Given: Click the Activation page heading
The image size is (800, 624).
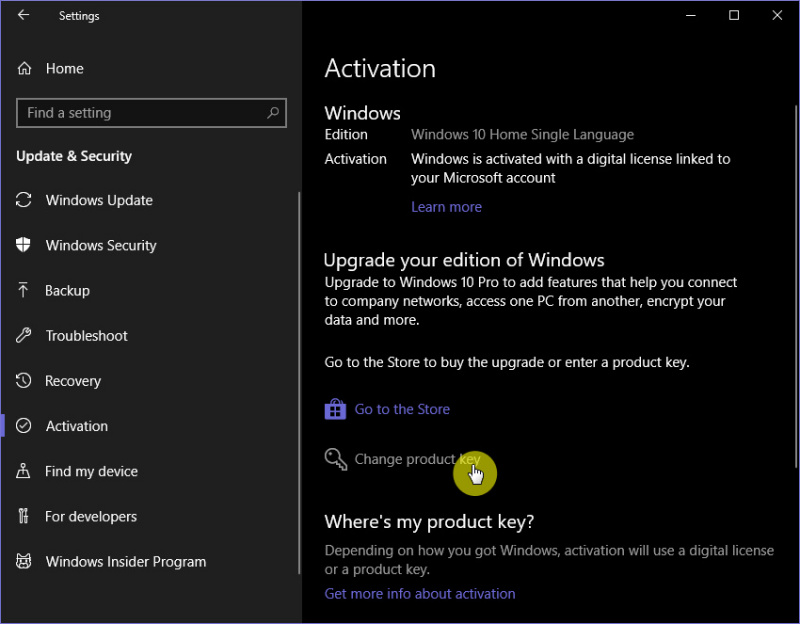Looking at the screenshot, I should [x=380, y=68].
